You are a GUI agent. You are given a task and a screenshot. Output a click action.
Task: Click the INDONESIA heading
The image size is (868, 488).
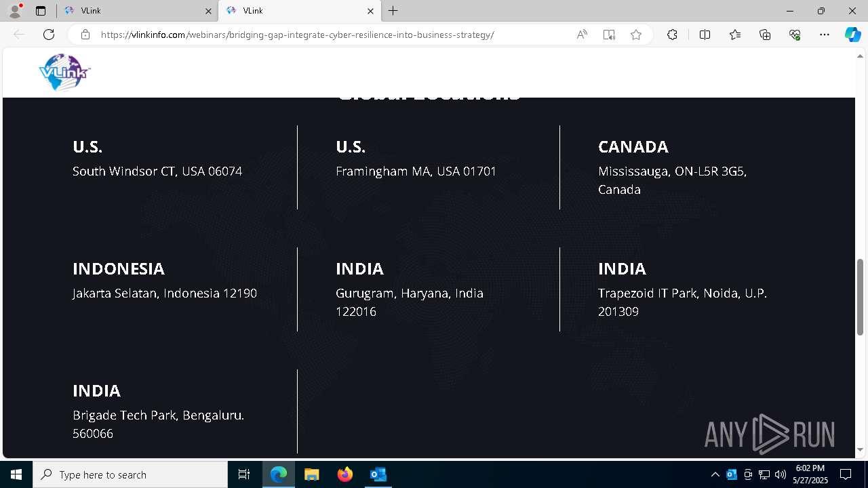click(x=119, y=269)
